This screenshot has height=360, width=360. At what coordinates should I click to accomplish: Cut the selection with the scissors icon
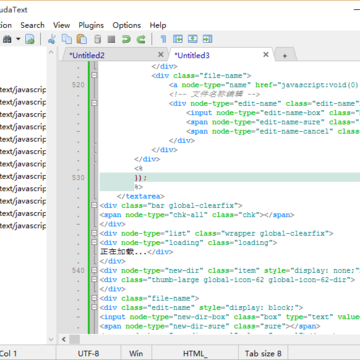(x=52, y=39)
